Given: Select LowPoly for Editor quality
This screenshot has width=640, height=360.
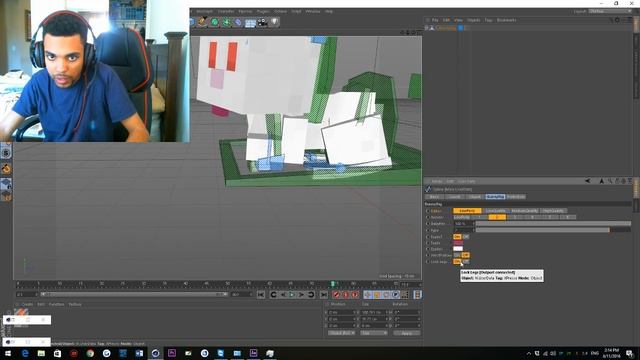Looking at the screenshot, I should [467, 211].
